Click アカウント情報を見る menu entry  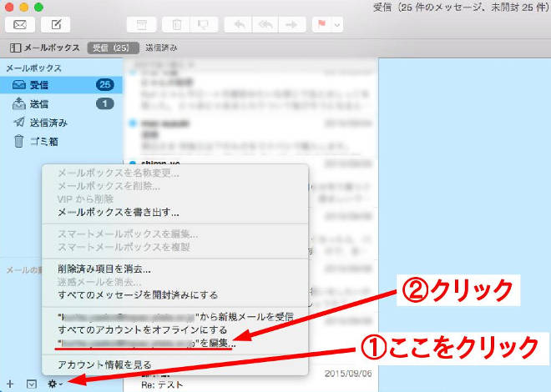106,364
